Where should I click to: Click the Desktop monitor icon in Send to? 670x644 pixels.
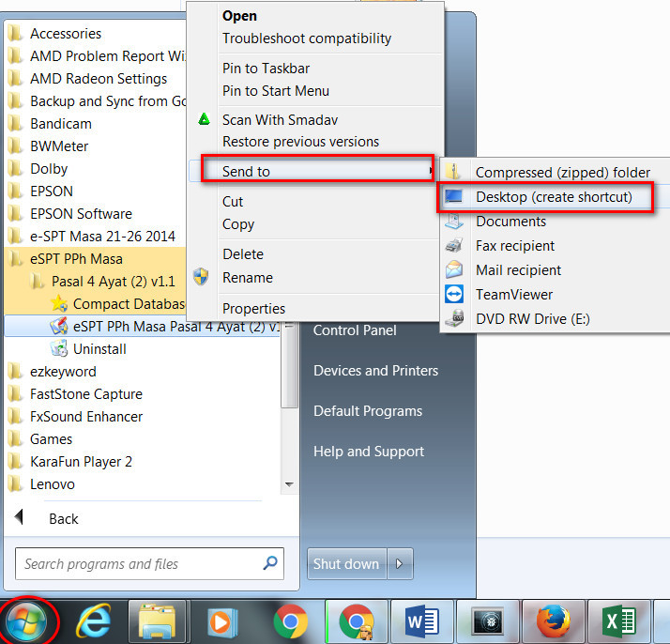453,196
